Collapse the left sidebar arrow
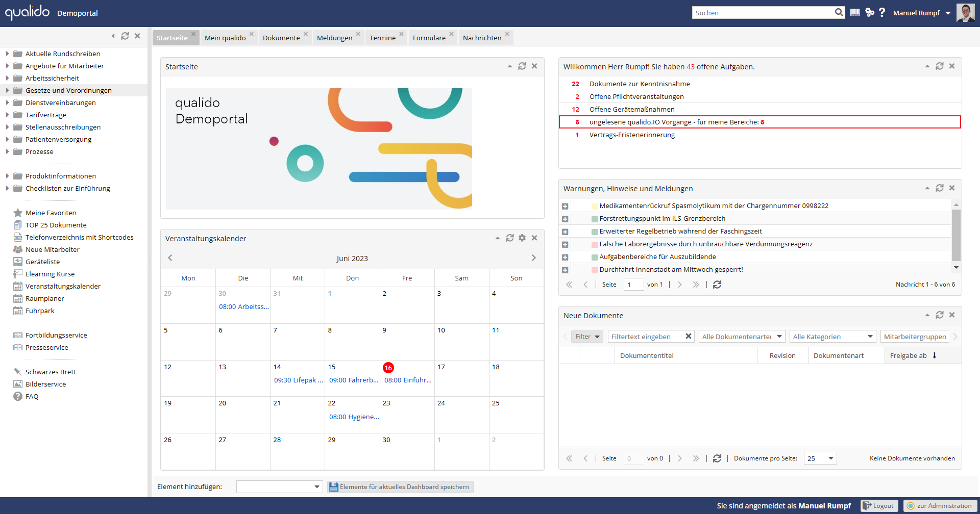980x514 pixels. pos(113,36)
